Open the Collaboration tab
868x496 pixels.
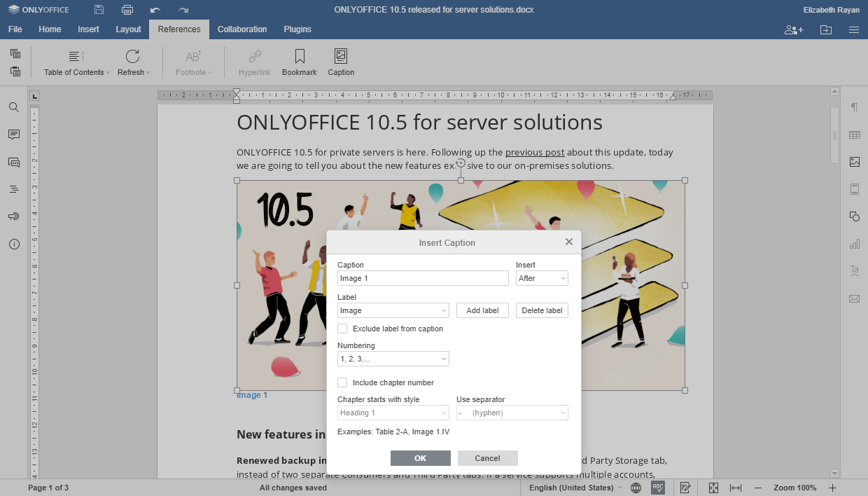click(242, 29)
